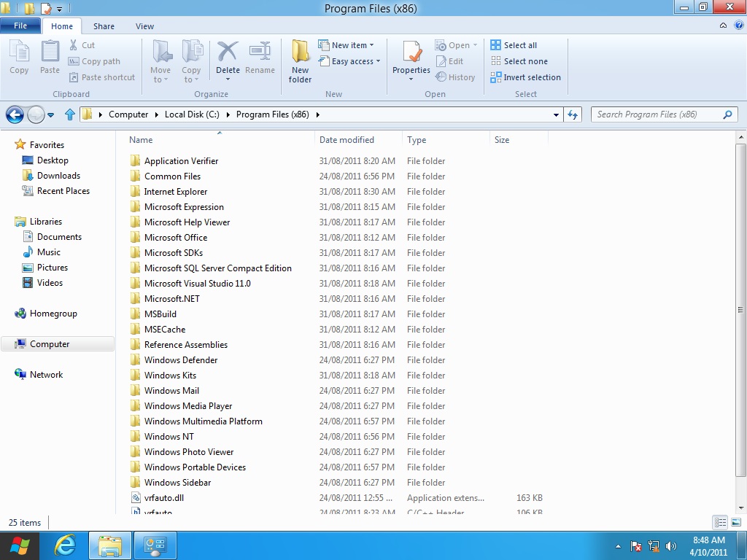
Task: Expand the Move to dropdown
Action: (x=160, y=61)
